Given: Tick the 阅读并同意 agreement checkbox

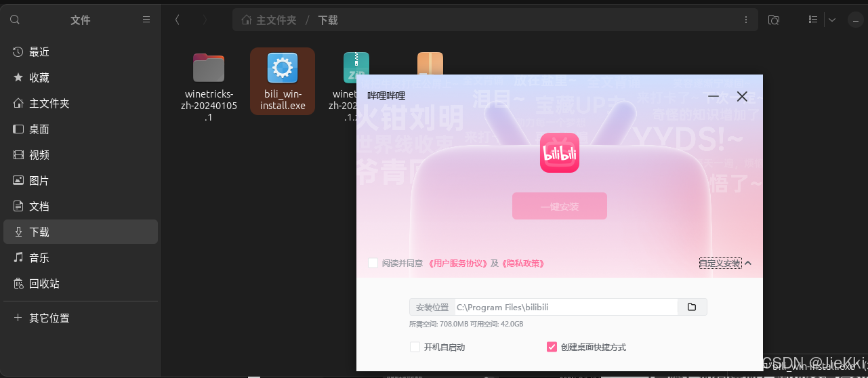Looking at the screenshot, I should pos(373,263).
